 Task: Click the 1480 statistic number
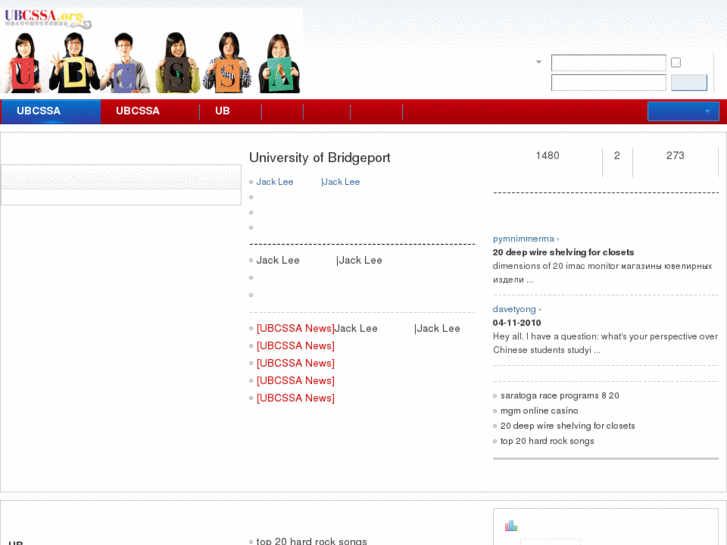pyautogui.click(x=548, y=155)
